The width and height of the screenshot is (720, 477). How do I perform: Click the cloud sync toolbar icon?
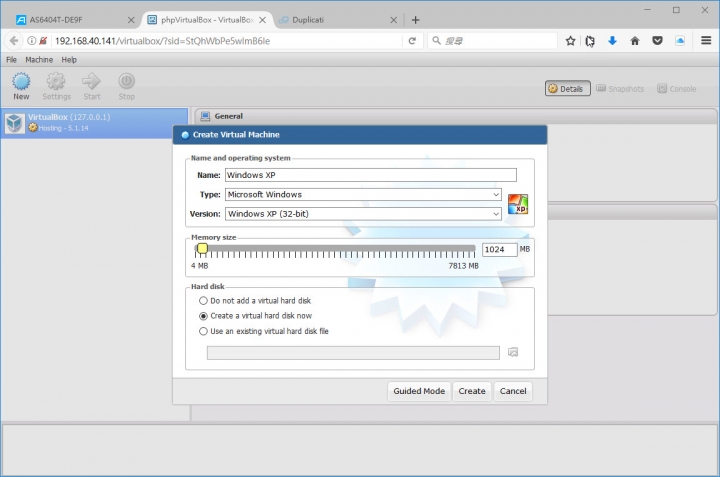point(680,41)
